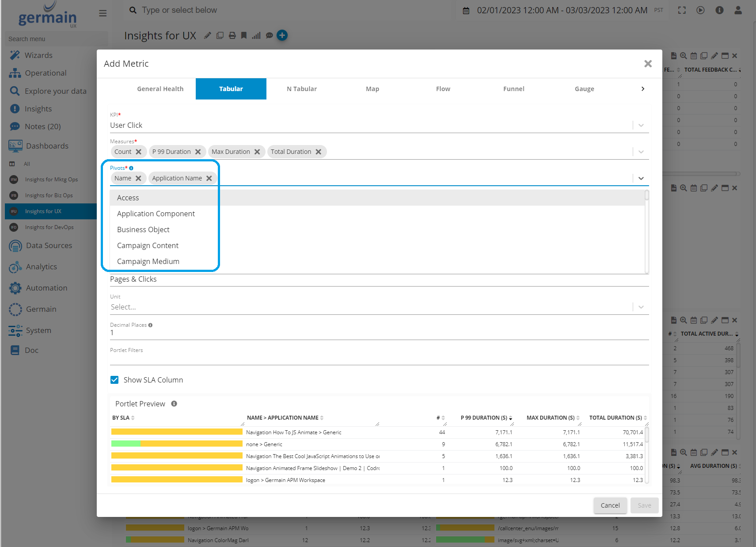The width and height of the screenshot is (756, 547).
Task: Click the Decimal Places input field
Action: (379, 333)
